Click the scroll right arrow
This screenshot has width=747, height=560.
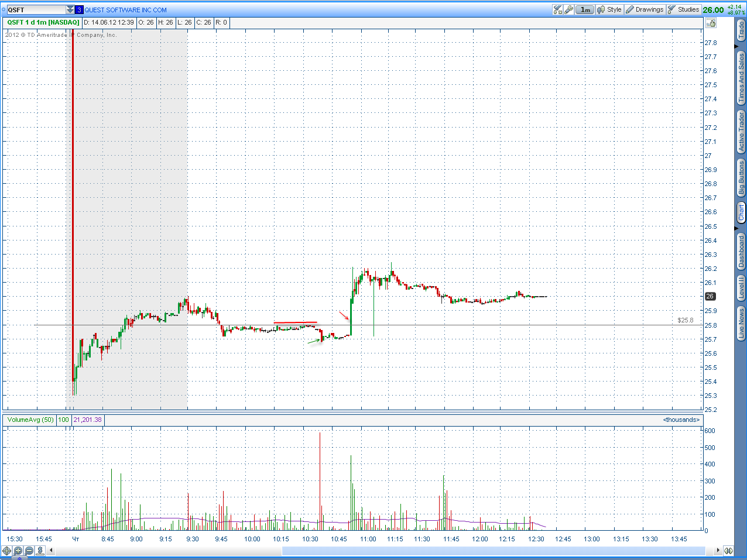click(x=718, y=551)
